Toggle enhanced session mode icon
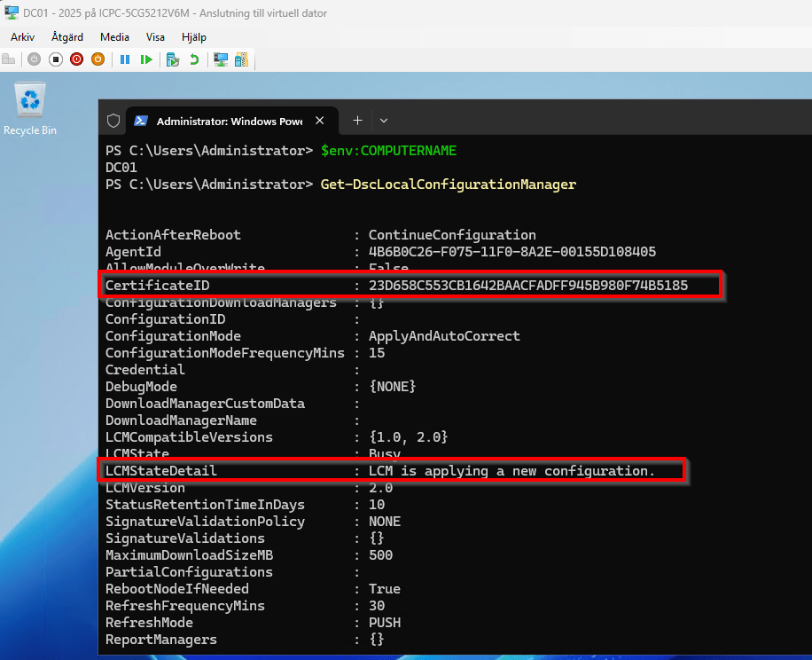This screenshot has height=660, width=812. coord(221,59)
